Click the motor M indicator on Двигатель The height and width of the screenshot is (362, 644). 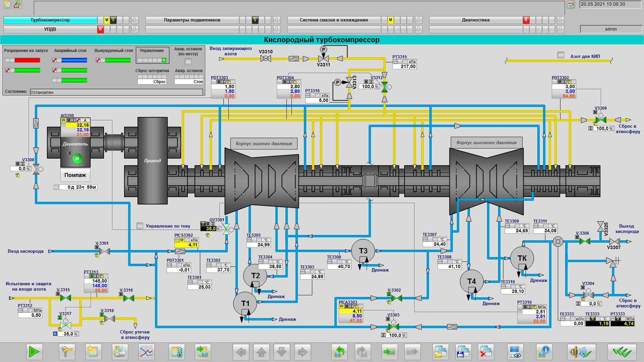pos(77,159)
